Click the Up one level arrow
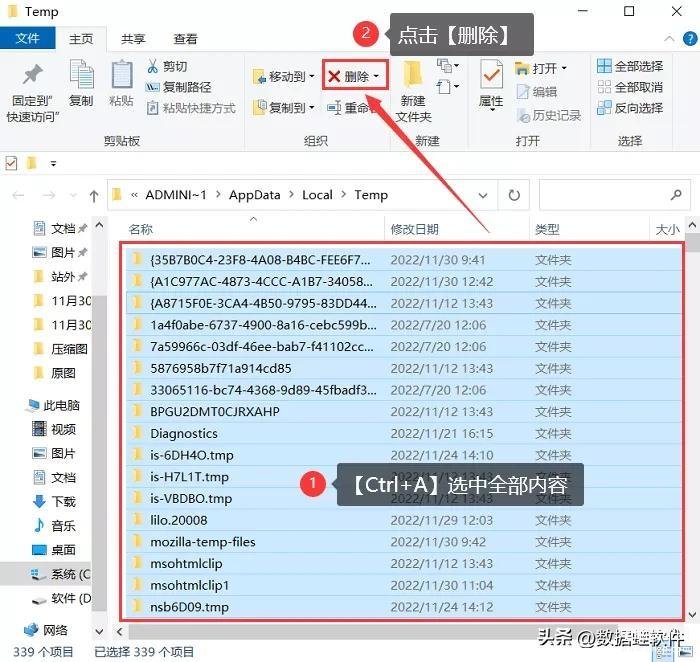 point(94,196)
